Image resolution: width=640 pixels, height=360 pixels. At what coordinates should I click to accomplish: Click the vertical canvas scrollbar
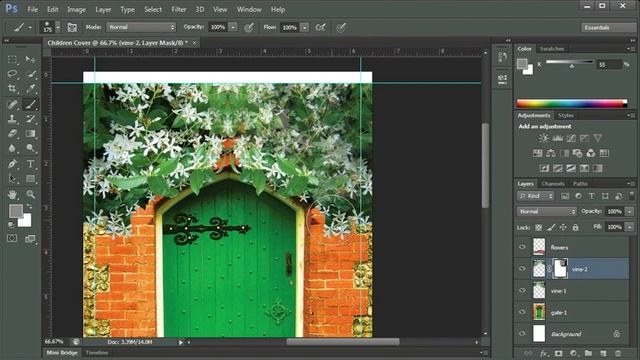click(x=485, y=165)
